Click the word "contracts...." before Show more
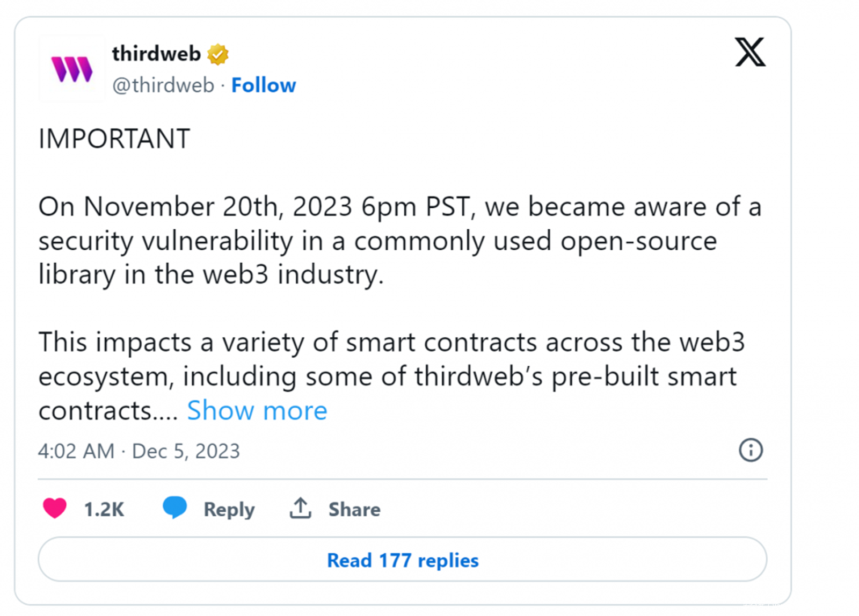The height and width of the screenshot is (616, 859). [x=107, y=411]
